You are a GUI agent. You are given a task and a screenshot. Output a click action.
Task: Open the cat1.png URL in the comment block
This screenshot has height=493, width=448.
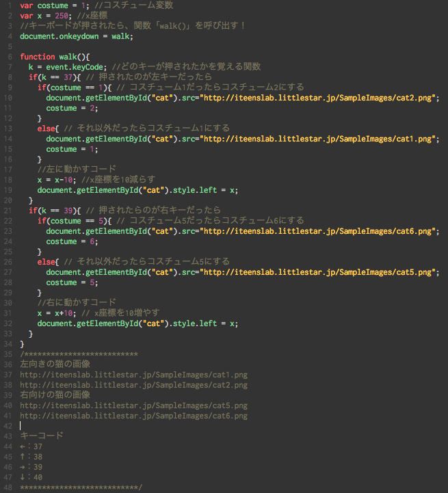pyautogui.click(x=133, y=375)
